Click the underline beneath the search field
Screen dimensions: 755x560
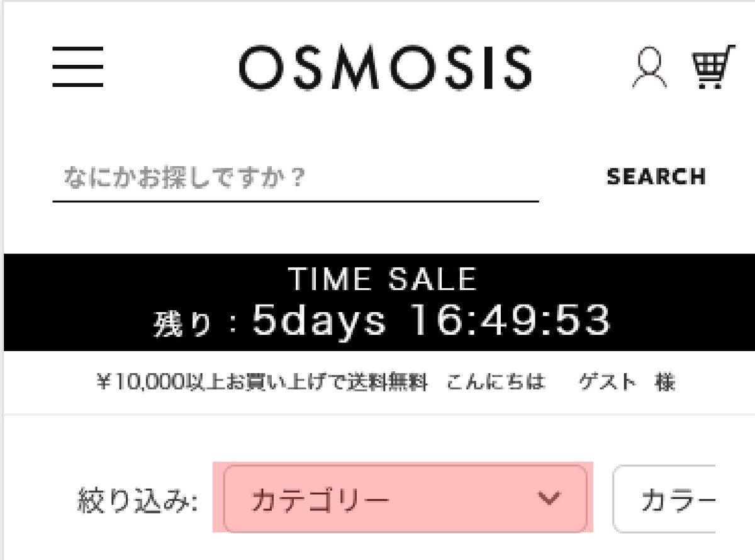(x=294, y=201)
